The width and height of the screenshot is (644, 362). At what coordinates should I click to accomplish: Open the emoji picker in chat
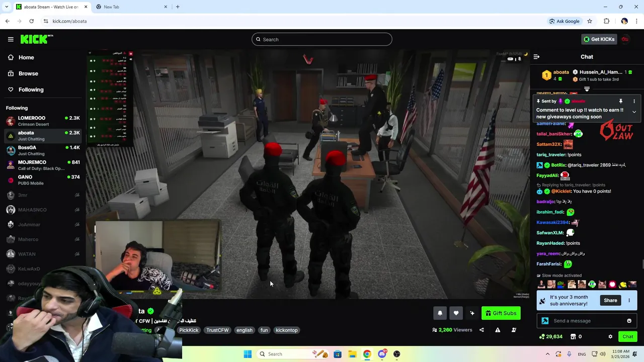(629, 321)
